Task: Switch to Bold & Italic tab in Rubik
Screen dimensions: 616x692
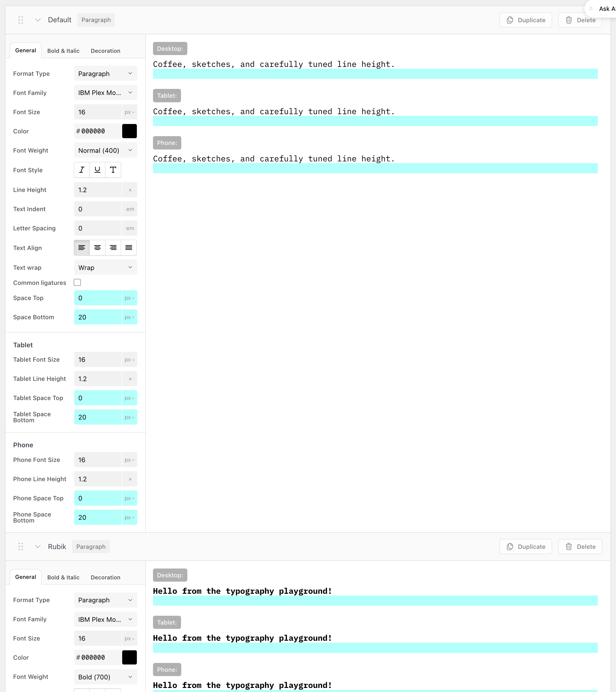Action: point(63,577)
